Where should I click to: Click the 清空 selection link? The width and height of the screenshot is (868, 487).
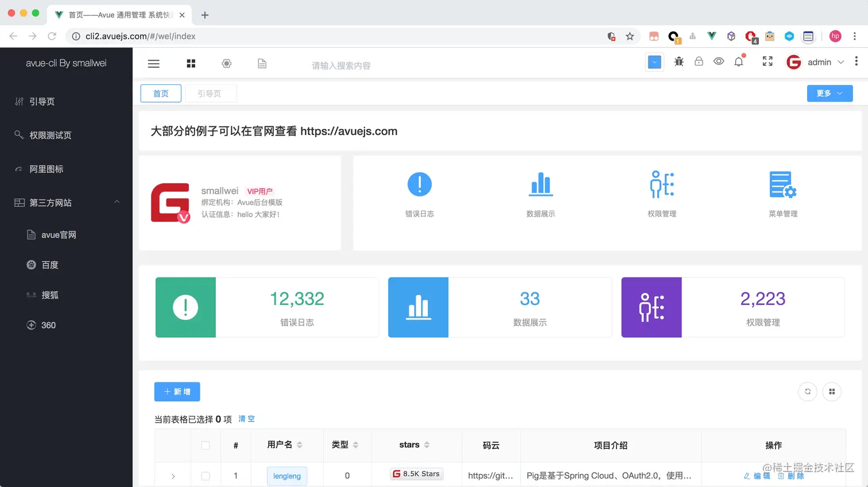coord(247,419)
